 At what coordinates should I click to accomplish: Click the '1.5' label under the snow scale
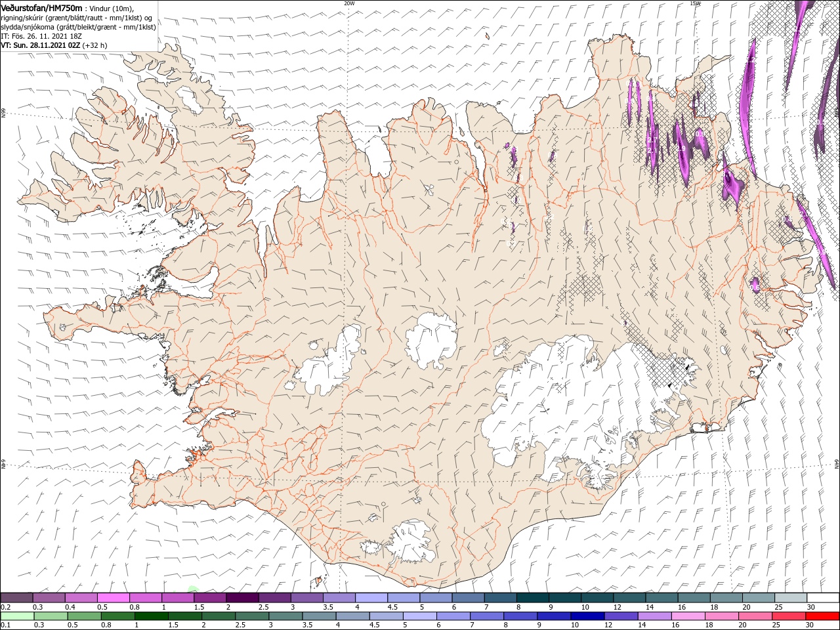click(x=199, y=607)
